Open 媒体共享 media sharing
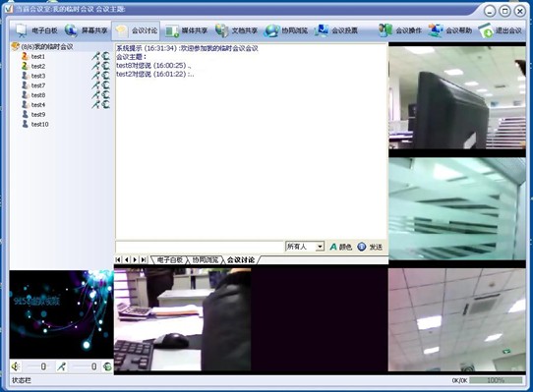 pos(186,30)
